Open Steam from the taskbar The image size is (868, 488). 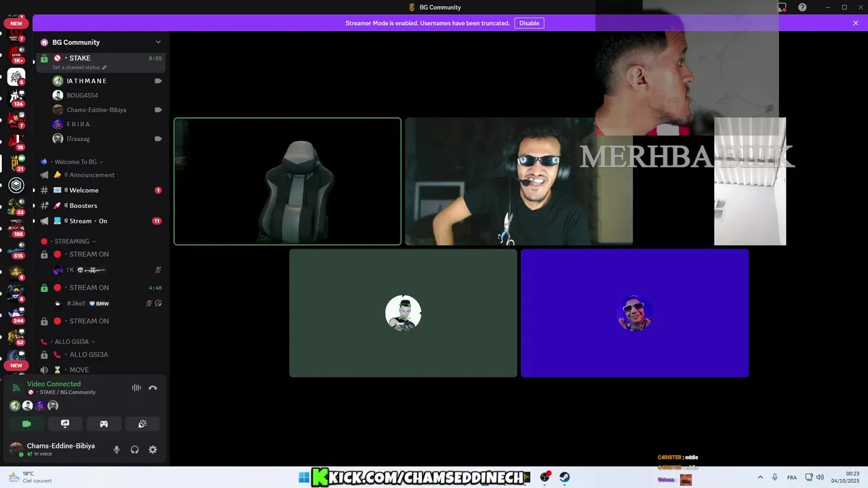click(x=564, y=477)
